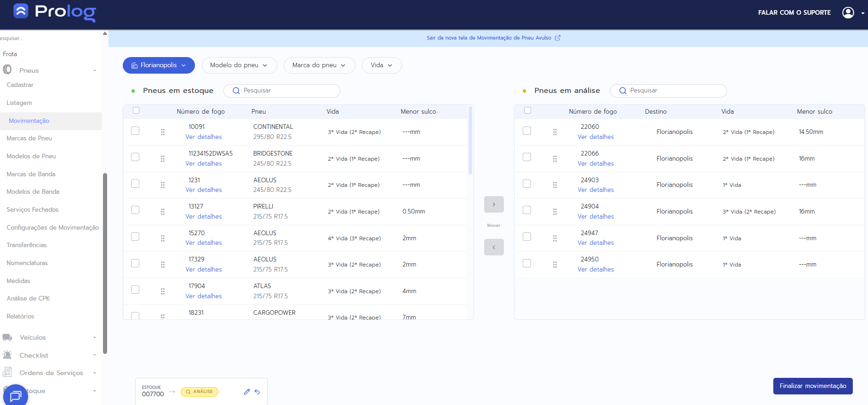Click the pencil edit icon for movement 007700
Screen dimensions: 868x405
[247, 392]
